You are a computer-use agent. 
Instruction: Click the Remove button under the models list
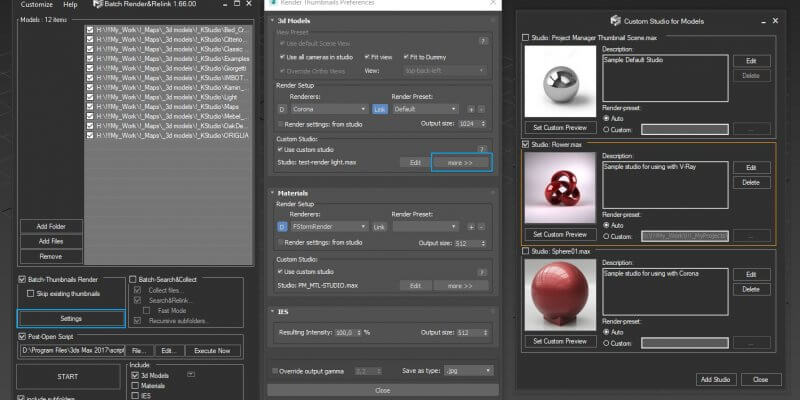pos(51,256)
